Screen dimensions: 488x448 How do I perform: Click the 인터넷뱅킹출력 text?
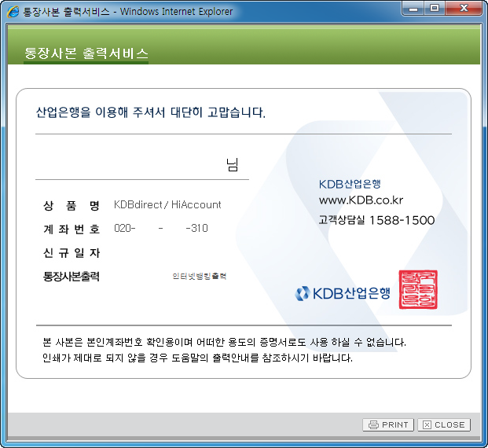click(200, 276)
